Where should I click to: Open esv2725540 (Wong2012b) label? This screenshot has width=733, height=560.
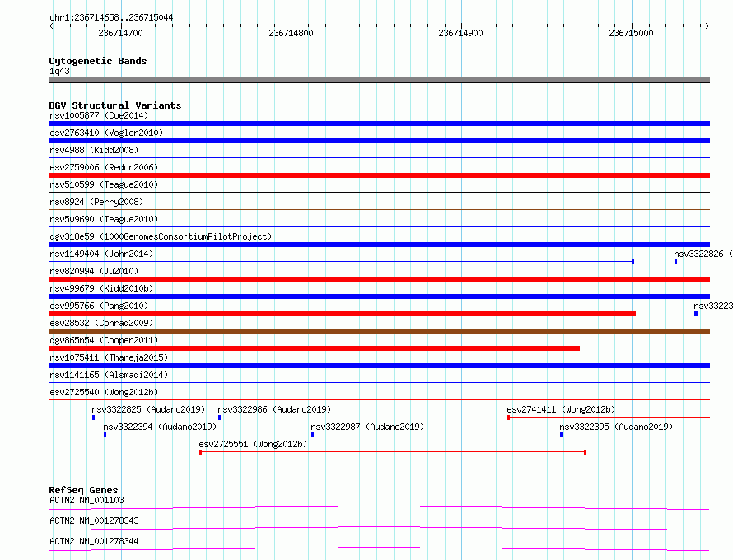[104, 392]
